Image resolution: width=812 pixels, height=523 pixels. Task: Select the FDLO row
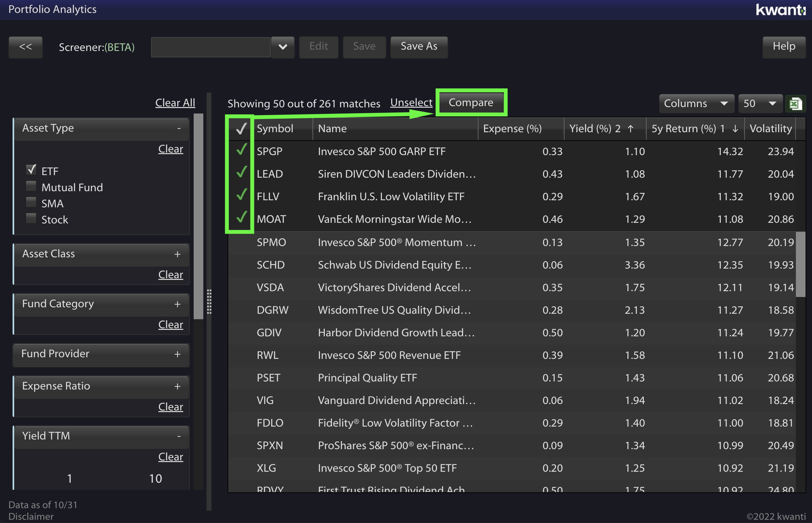point(512,423)
